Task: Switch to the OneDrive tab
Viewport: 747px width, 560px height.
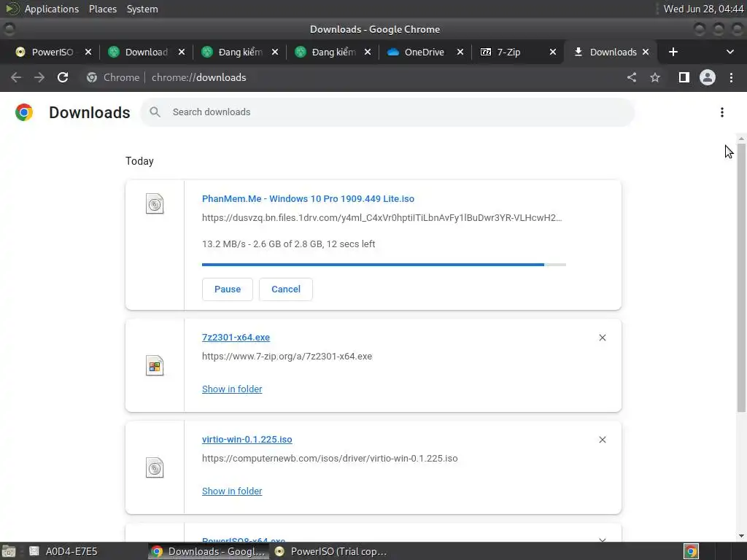Action: pos(424,52)
